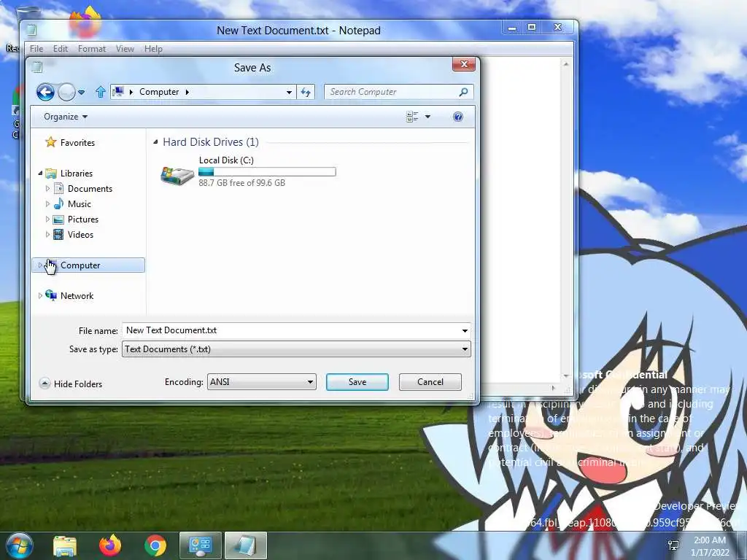Collapse pane with Hide Folders
This screenshot has width=747, height=560.
pyautogui.click(x=71, y=384)
